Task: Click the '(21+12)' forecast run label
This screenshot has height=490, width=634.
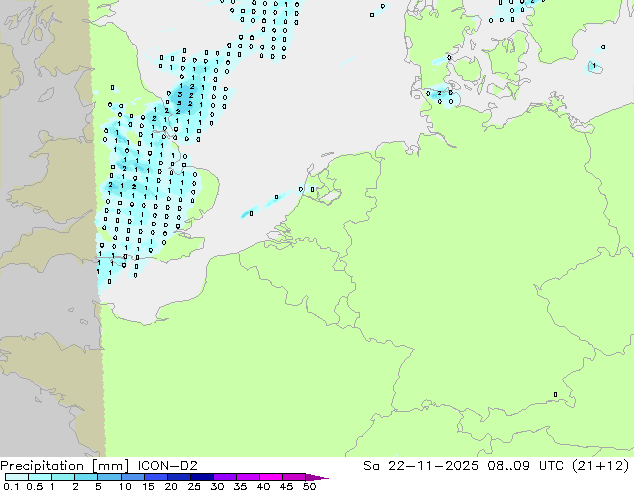Action: tap(601, 466)
